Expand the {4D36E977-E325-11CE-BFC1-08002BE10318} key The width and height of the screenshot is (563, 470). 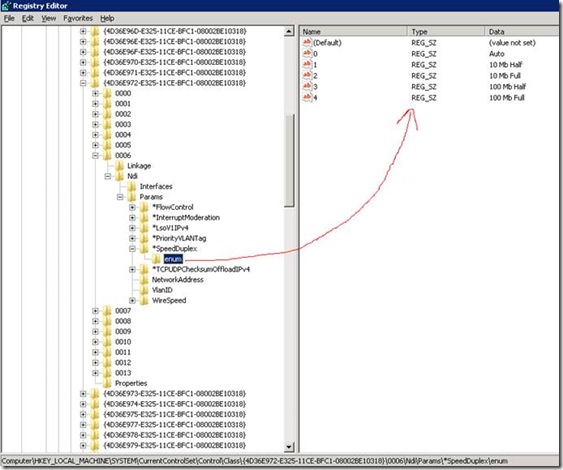tap(83, 425)
